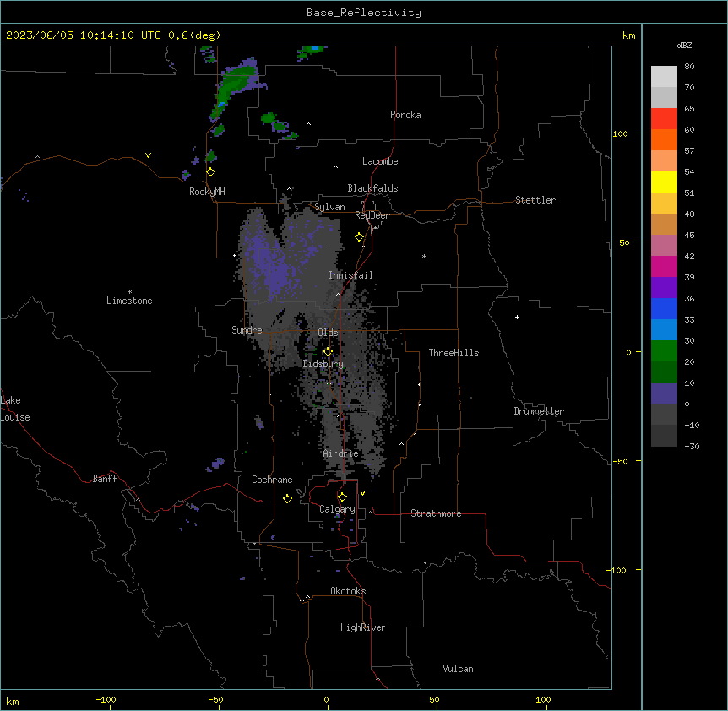The height and width of the screenshot is (711, 728).
Task: Click the Stettler label
Action: coord(535,200)
